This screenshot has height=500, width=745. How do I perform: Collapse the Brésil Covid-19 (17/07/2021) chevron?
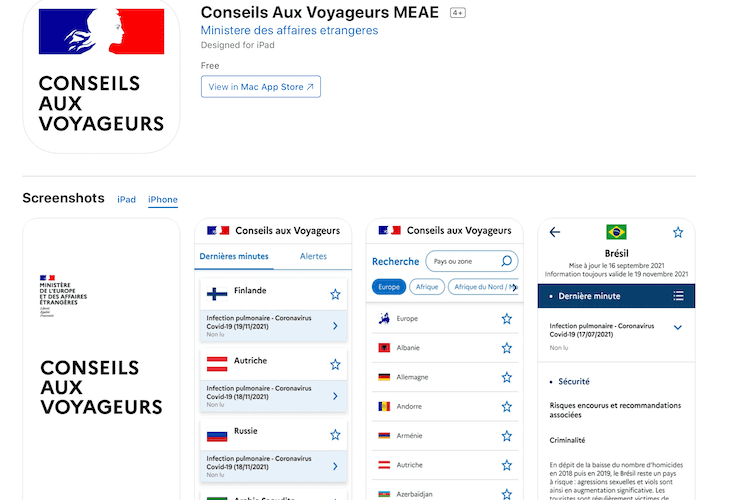(678, 327)
